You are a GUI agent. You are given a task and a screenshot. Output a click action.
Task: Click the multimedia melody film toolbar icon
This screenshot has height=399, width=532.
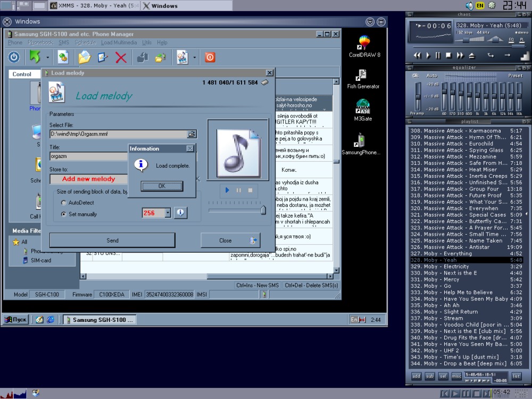point(182,57)
